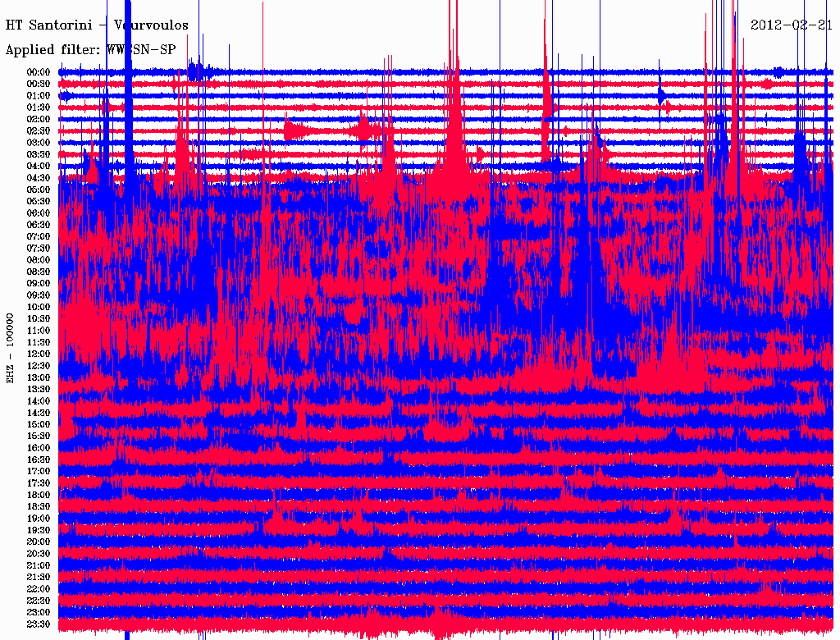
Task: Select the 07:30 time label
Action: (39, 248)
